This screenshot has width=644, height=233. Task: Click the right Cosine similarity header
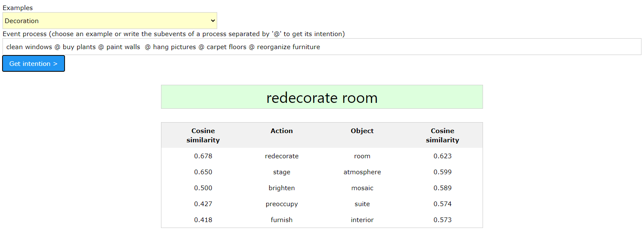[442, 135]
